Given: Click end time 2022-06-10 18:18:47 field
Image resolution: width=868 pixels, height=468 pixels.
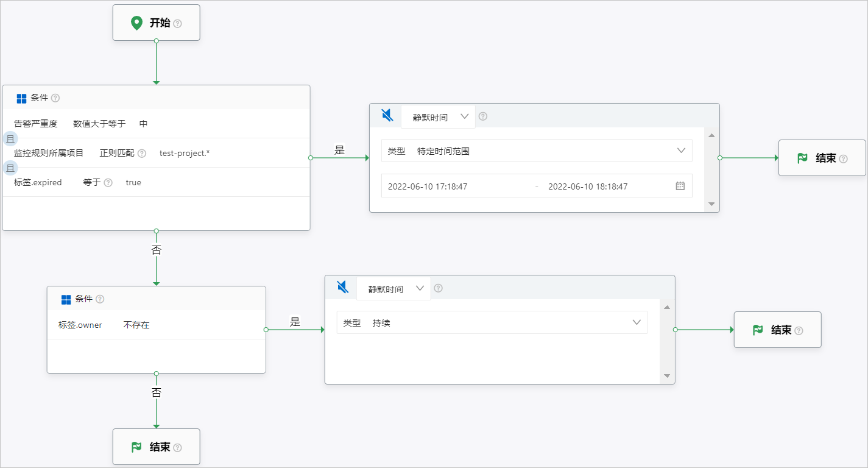Looking at the screenshot, I should (588, 186).
